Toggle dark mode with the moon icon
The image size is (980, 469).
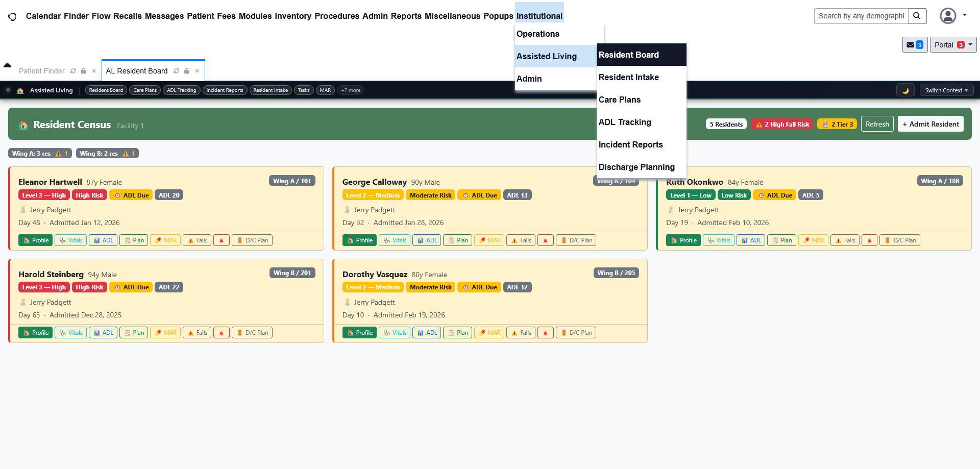[906, 90]
